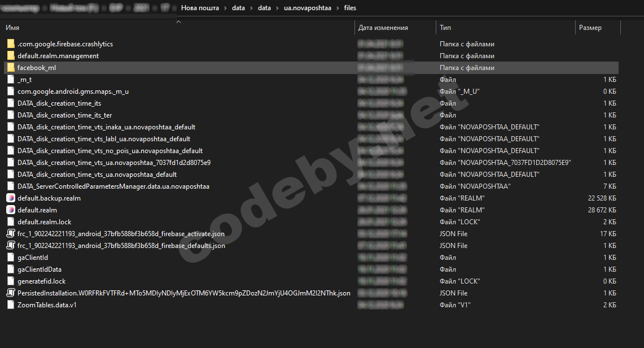644x348 pixels.
Task: Click file icon of vts_ua.novaposhtaa_7037fd1d2d8075e9
Action: click(11, 163)
